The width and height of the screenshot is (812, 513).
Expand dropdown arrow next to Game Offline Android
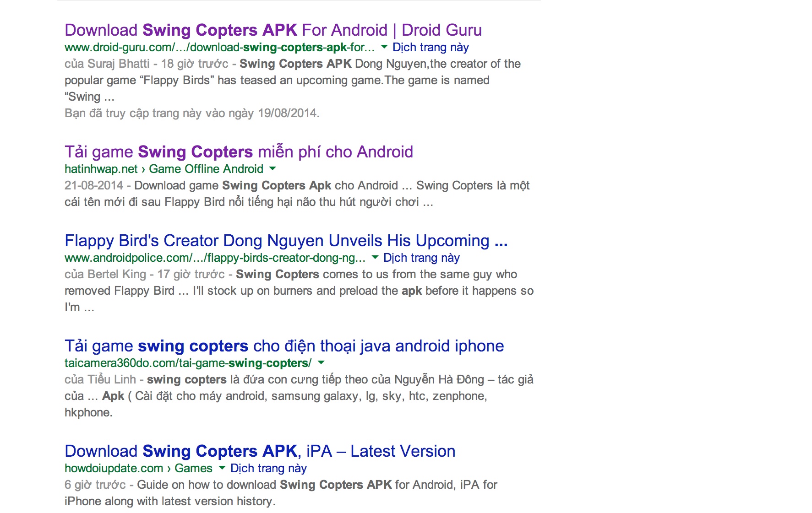click(273, 168)
